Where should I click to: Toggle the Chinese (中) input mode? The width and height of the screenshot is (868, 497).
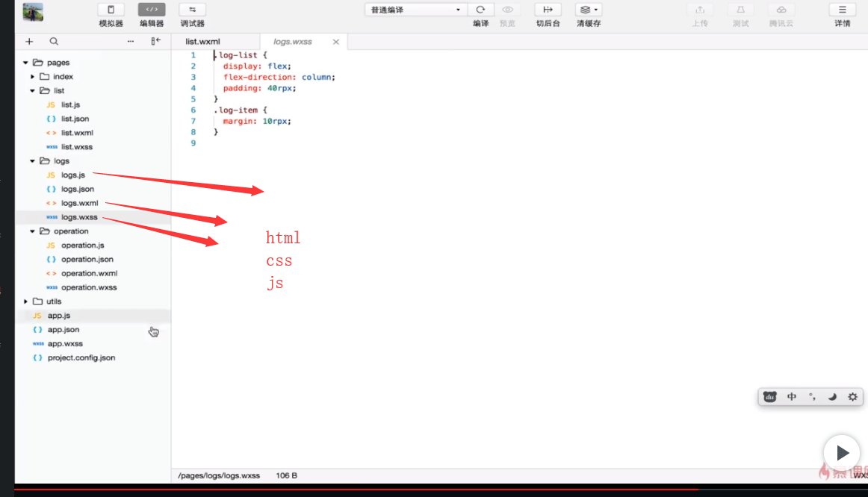(x=792, y=397)
